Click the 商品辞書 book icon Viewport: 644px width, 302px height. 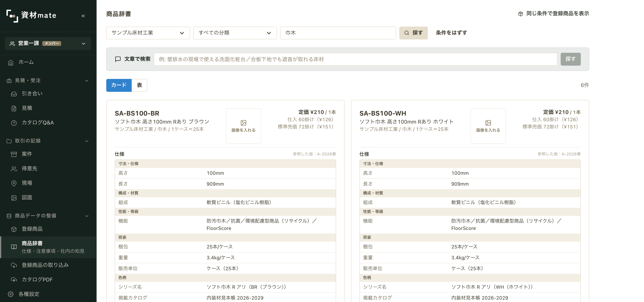(14, 247)
